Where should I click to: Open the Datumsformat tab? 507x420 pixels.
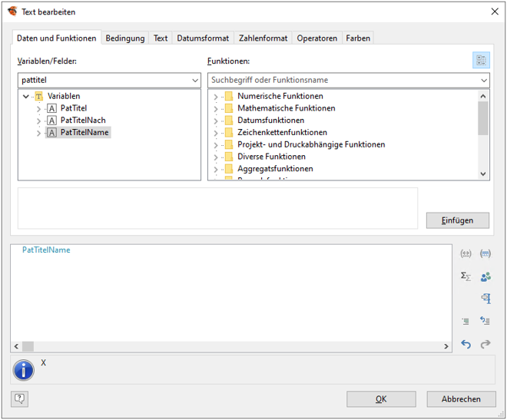(203, 38)
